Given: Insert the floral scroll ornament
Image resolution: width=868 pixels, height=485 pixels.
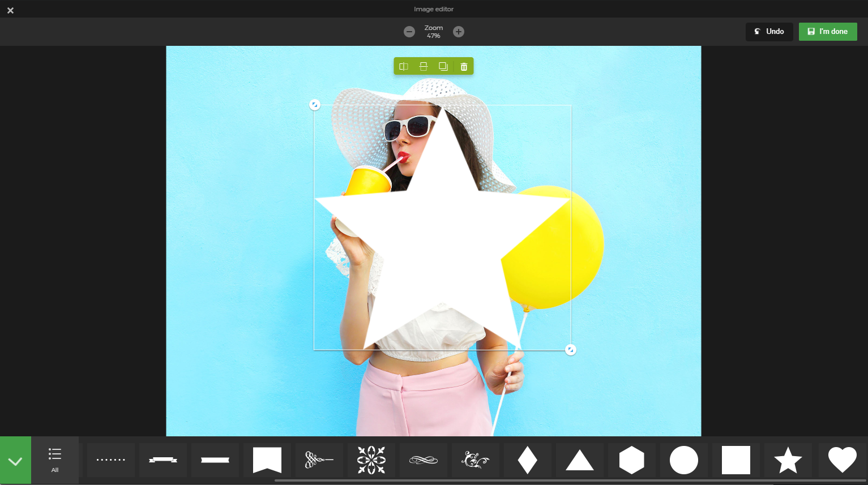Looking at the screenshot, I should click(x=476, y=460).
